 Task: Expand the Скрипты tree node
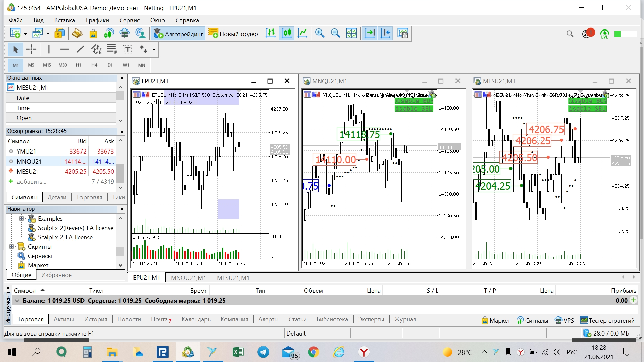tap(12, 247)
